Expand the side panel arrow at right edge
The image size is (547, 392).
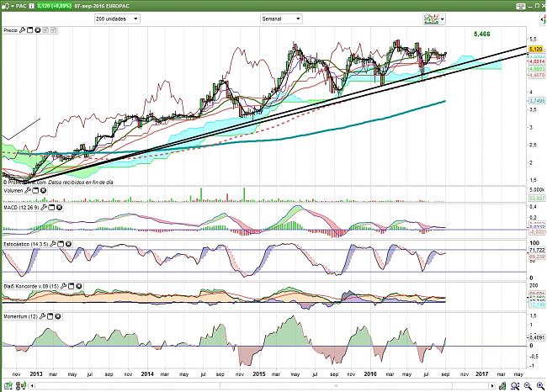tap(544, 20)
